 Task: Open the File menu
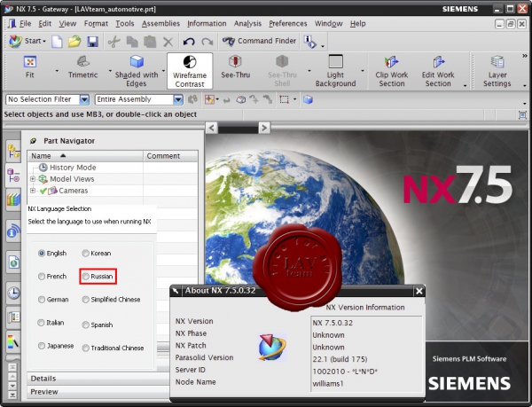point(25,23)
